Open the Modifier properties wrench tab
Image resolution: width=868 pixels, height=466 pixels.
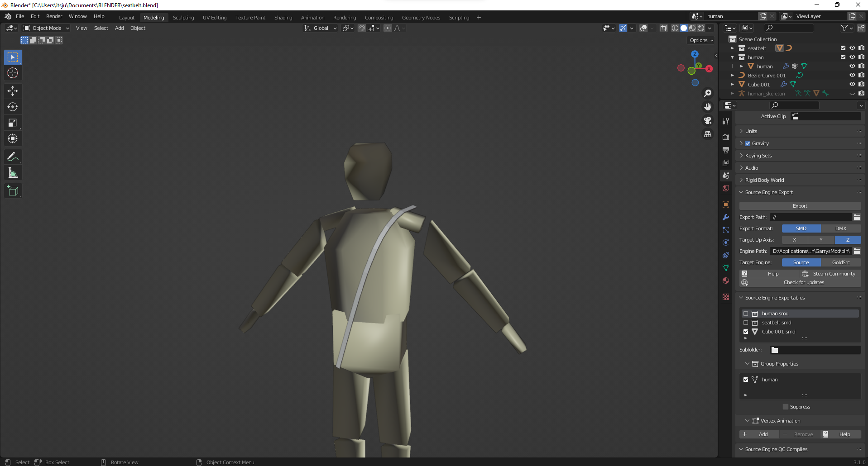tap(726, 217)
